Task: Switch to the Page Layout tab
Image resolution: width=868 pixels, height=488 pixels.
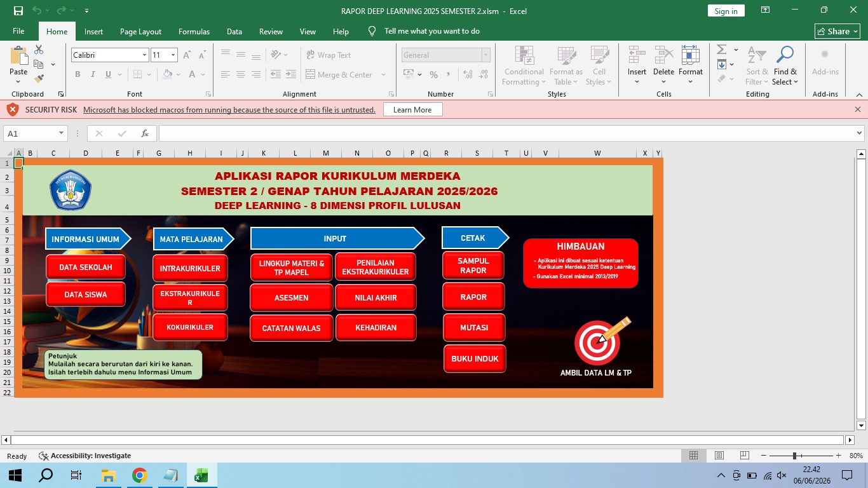Action: (140, 31)
